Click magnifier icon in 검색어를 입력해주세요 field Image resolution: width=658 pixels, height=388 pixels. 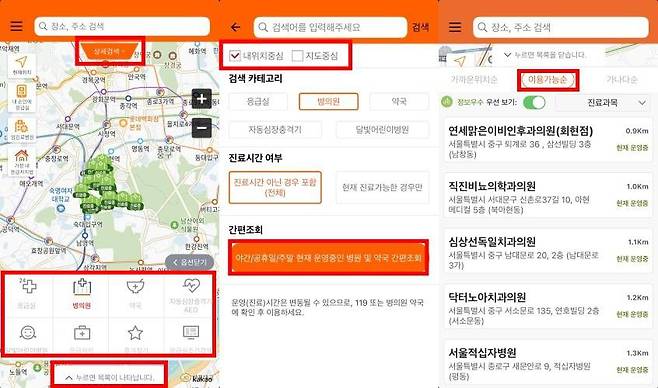[263, 27]
